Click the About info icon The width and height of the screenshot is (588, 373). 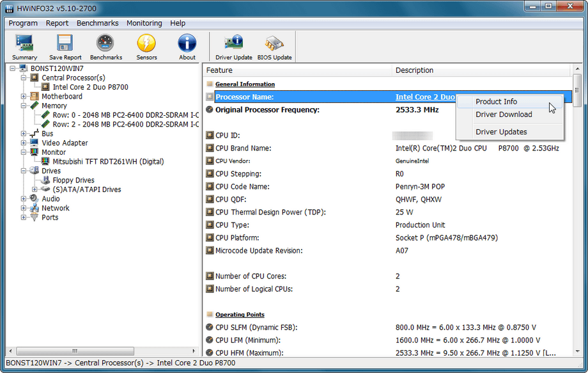[187, 43]
